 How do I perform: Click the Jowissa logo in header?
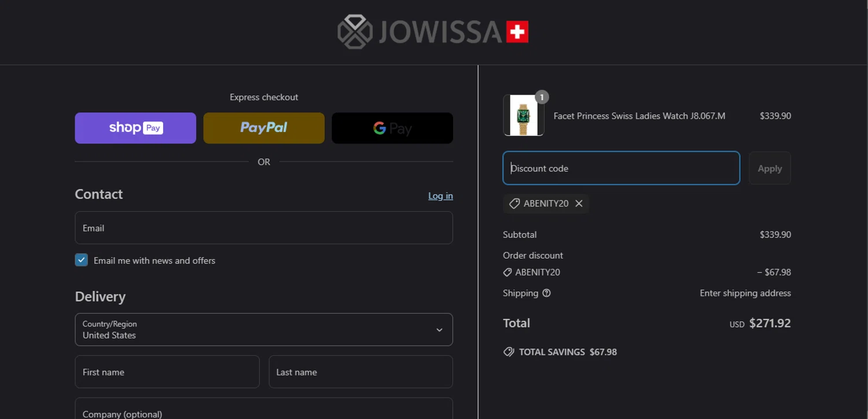click(433, 32)
